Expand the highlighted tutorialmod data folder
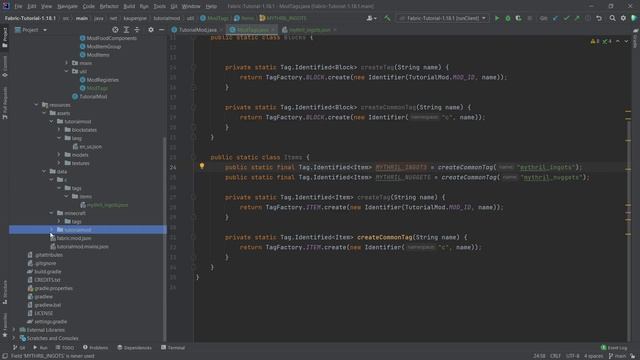This screenshot has width=640, height=360. pyautogui.click(x=51, y=230)
